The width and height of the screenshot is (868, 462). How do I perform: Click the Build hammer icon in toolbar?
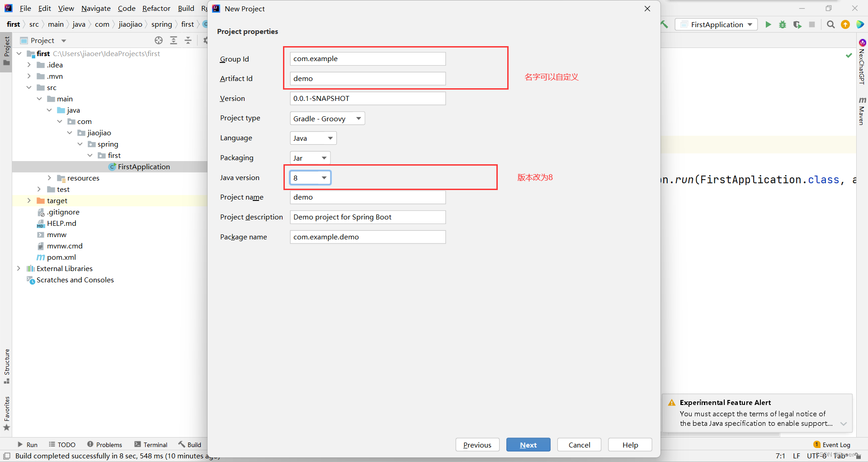pos(664,24)
